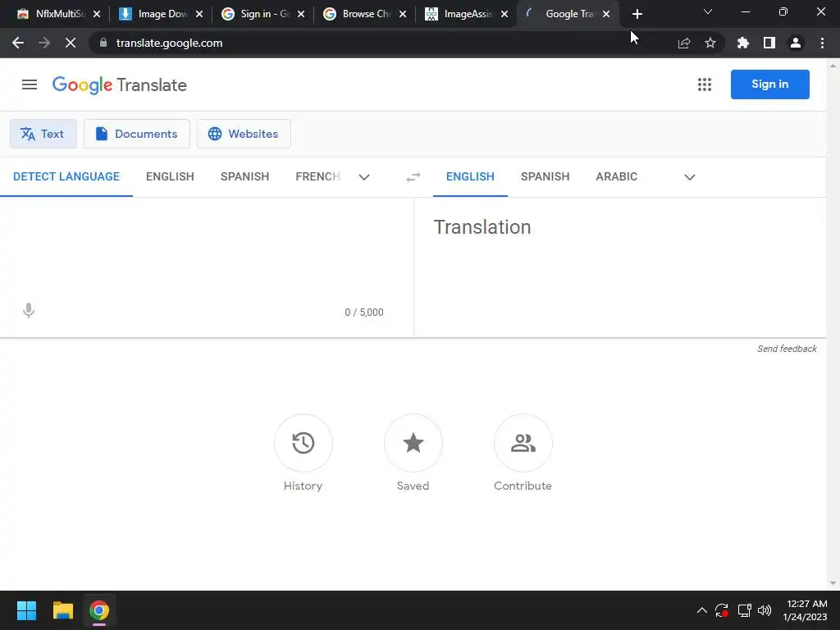This screenshot has height=630, width=840.
Task: Click Send feedback link
Action: point(787,349)
